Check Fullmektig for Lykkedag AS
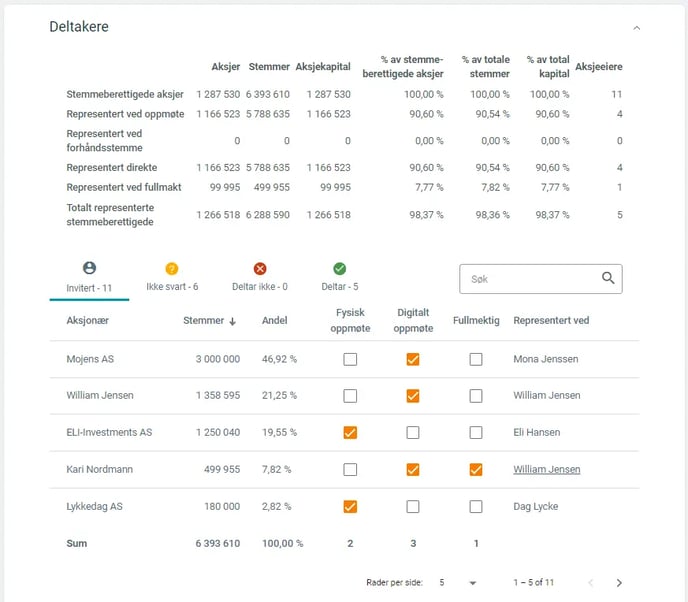Viewport: 688px width, 602px height. point(476,506)
